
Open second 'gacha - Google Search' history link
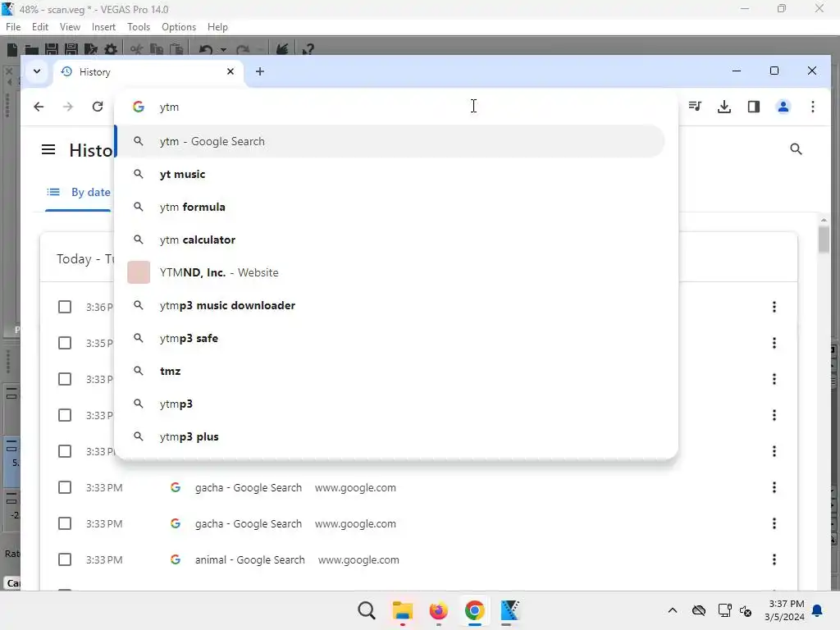click(249, 523)
